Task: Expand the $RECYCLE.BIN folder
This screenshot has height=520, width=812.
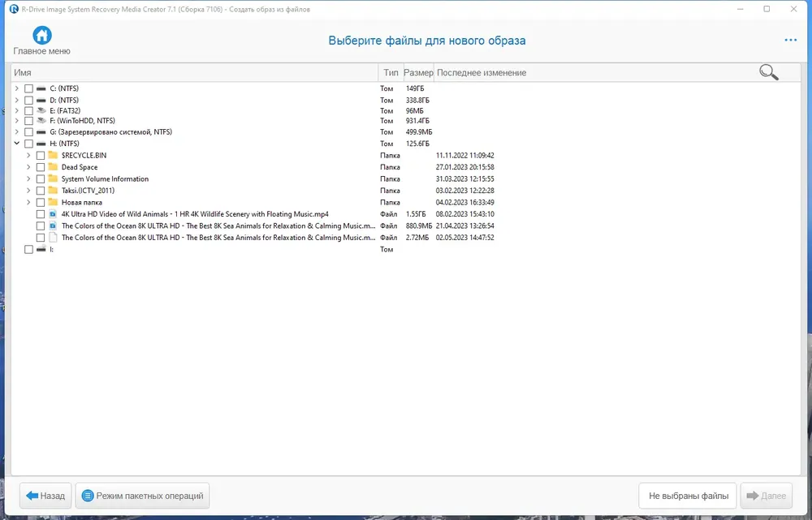Action: pos(28,155)
